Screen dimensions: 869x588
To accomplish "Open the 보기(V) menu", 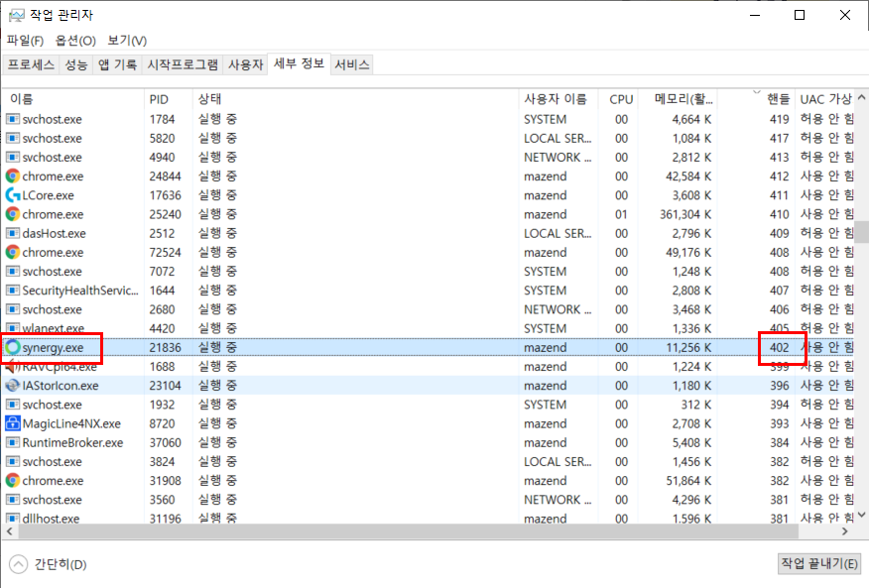I will point(127,41).
